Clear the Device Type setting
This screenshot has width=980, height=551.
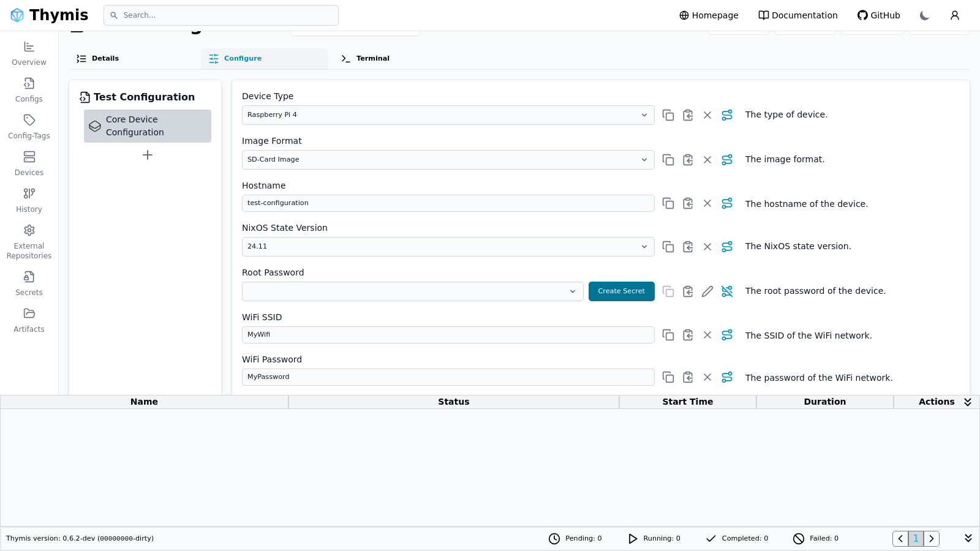click(707, 115)
